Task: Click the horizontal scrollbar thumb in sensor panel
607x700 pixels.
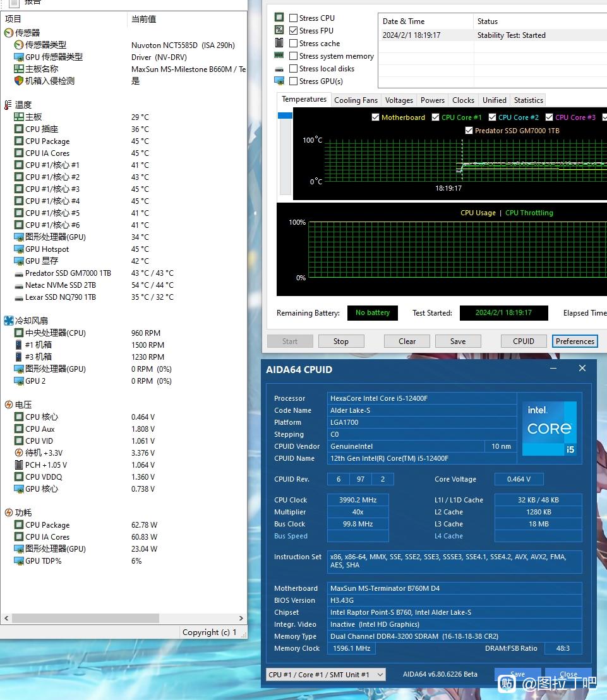Action: pyautogui.click(x=85, y=619)
